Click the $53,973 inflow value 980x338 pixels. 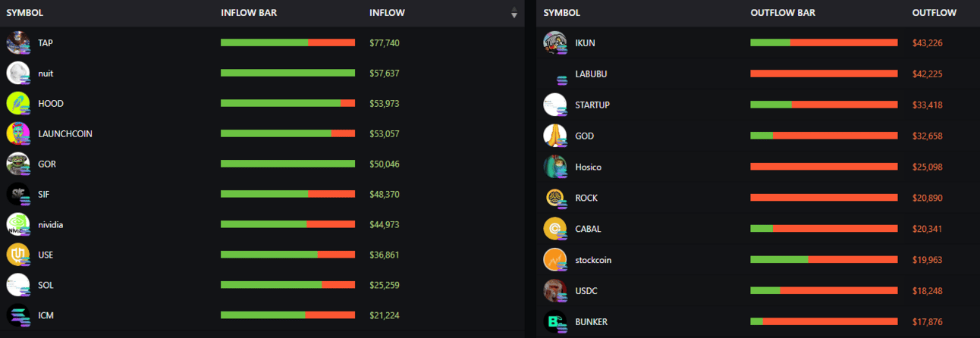[385, 104]
